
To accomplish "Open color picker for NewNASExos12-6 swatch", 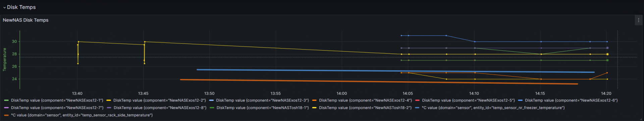I will (520, 100).
